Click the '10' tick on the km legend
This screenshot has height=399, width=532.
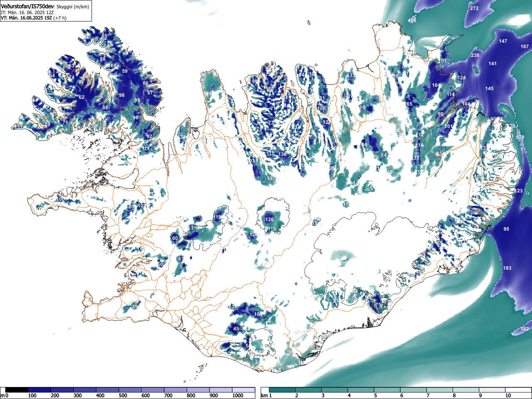click(x=508, y=396)
